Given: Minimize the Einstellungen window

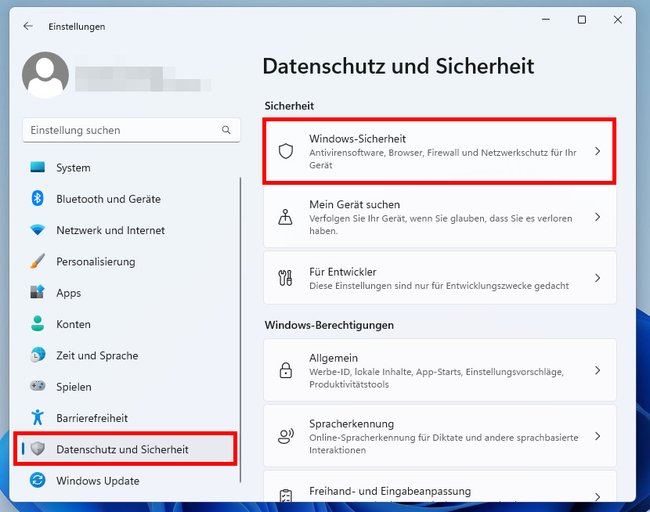Looking at the screenshot, I should (x=546, y=19).
